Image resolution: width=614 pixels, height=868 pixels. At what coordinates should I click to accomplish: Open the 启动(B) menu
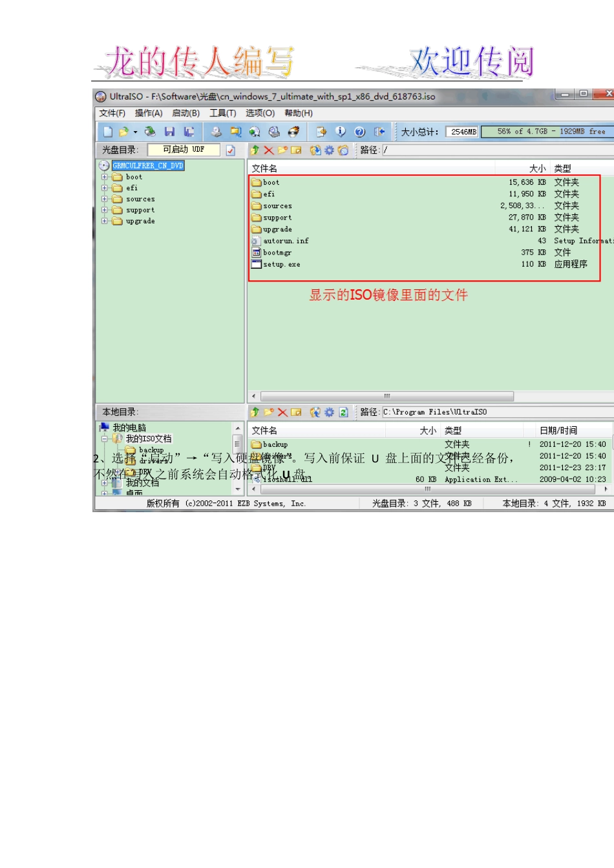pyautogui.click(x=185, y=113)
